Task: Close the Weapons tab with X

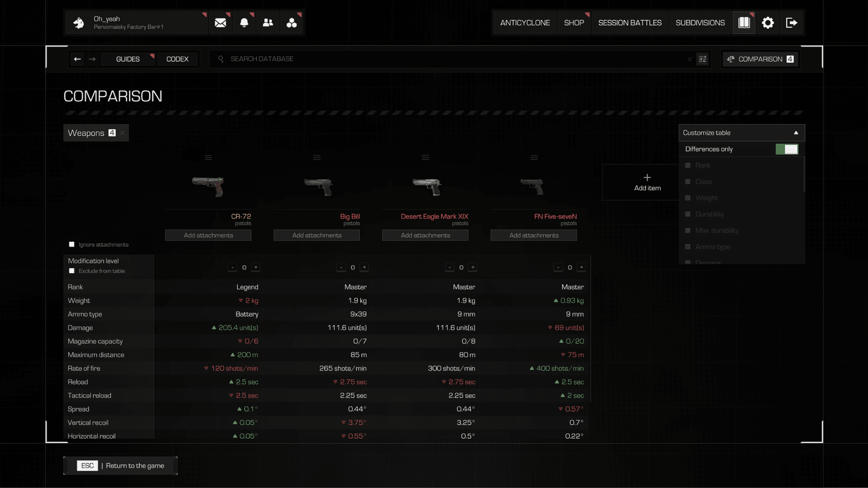Action: [x=123, y=133]
